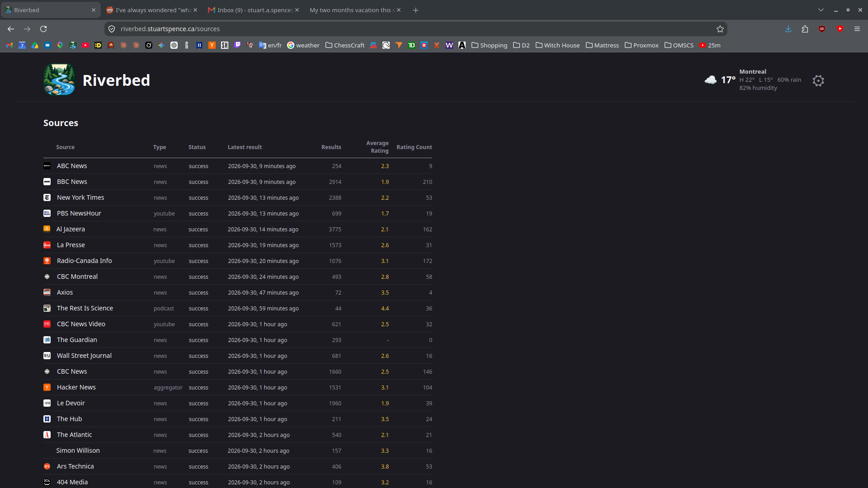Screen dimensions: 868x488
Task: Open the ChessCraft bookmarks folder
Action: (345, 45)
